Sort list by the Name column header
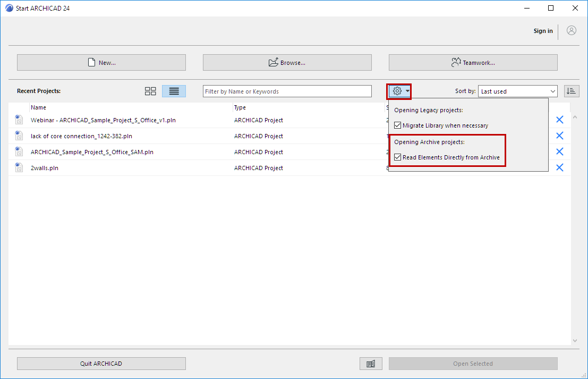The image size is (588, 379). [x=38, y=107]
